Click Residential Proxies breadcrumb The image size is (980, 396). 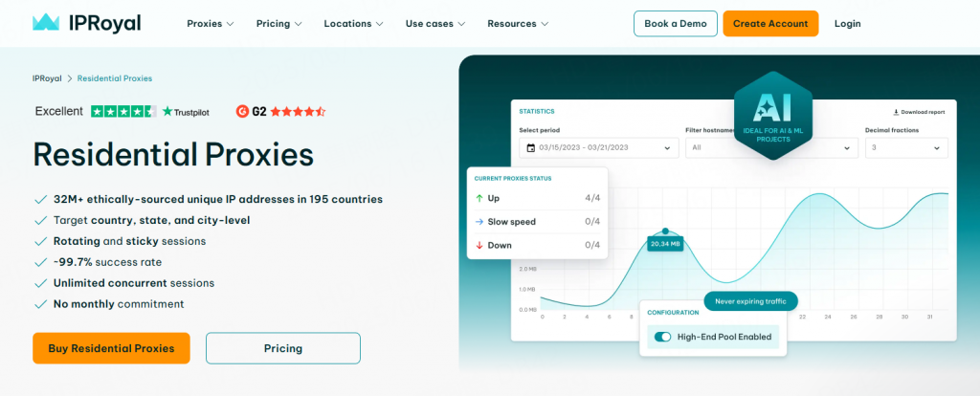pos(115,78)
